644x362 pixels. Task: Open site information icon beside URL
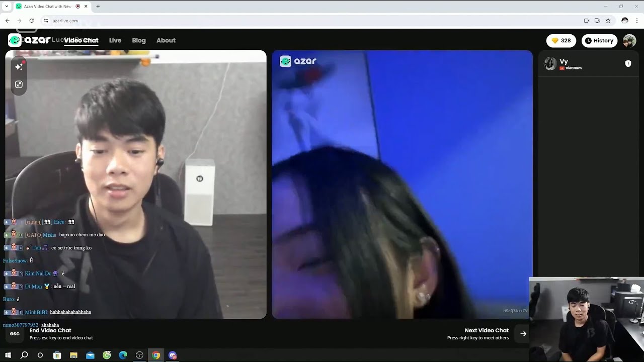[46, 21]
